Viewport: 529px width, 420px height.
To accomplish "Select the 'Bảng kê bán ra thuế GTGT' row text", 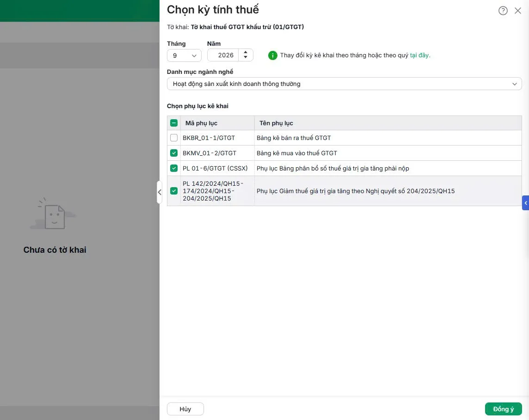I will [294, 138].
